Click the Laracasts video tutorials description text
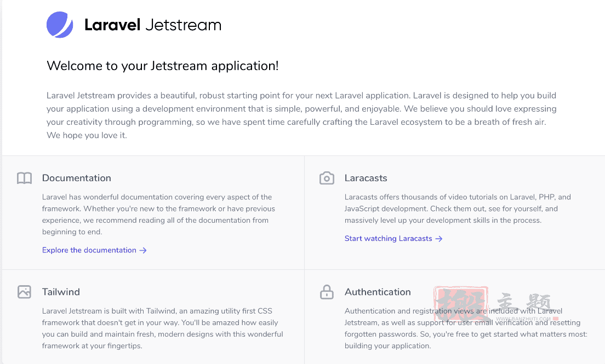 pyautogui.click(x=458, y=209)
